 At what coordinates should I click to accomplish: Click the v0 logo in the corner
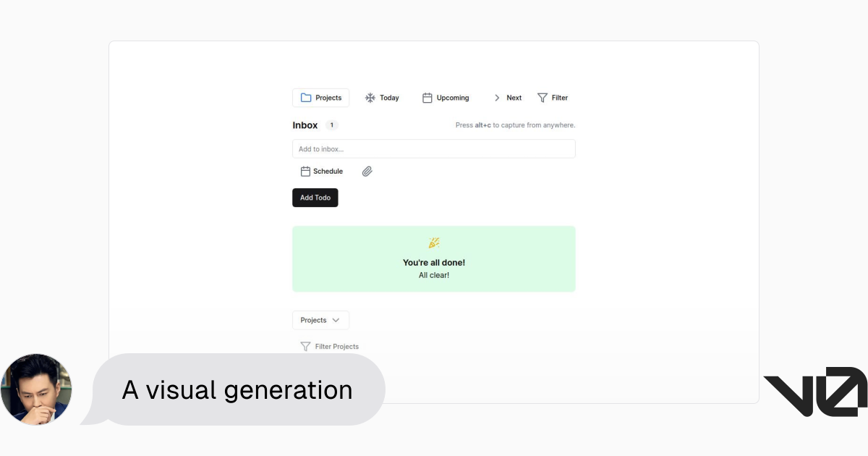coord(814,392)
